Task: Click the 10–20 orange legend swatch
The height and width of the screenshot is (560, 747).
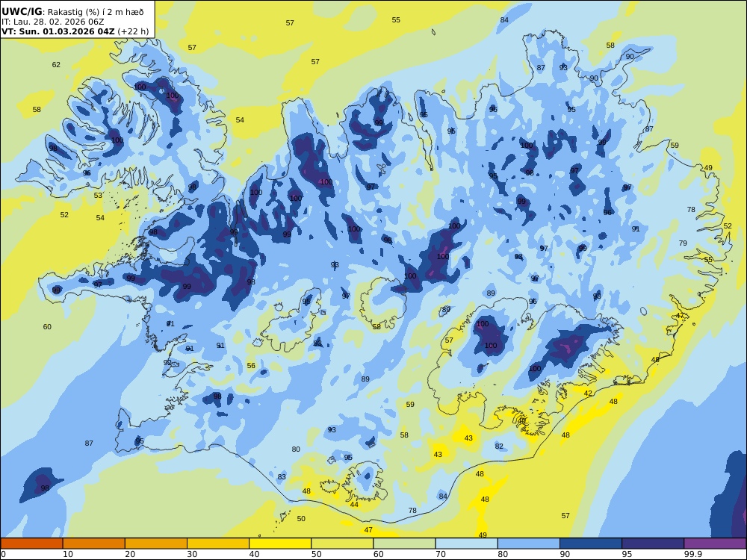Action: point(94,544)
